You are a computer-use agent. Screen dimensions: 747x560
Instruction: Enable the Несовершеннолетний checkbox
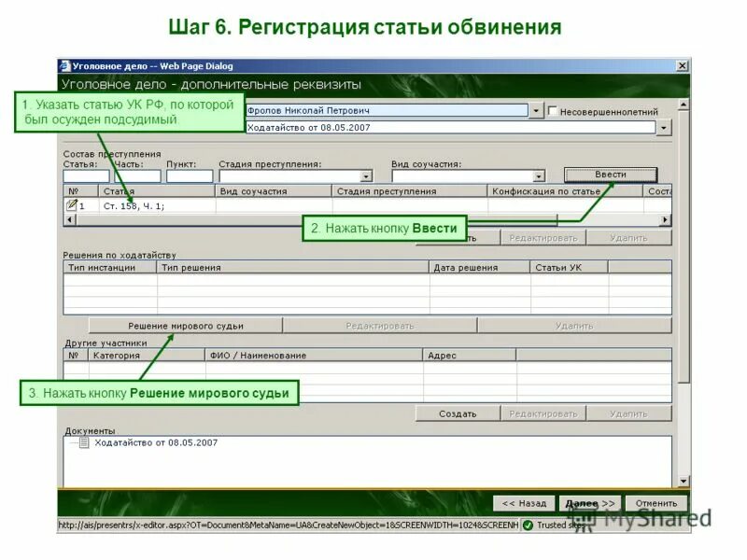(x=552, y=108)
